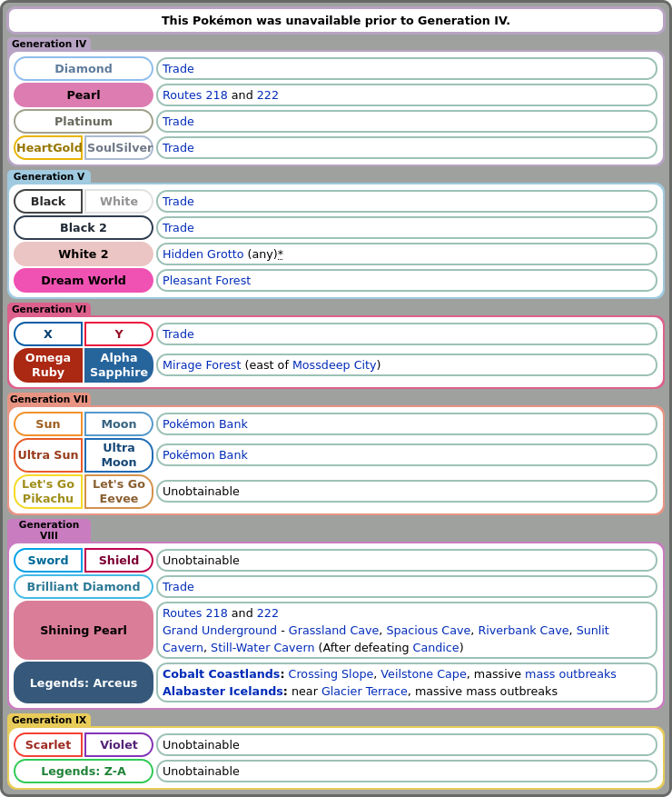The width and height of the screenshot is (672, 797).
Task: Open the Hidden Grotto link
Action: coord(203,254)
